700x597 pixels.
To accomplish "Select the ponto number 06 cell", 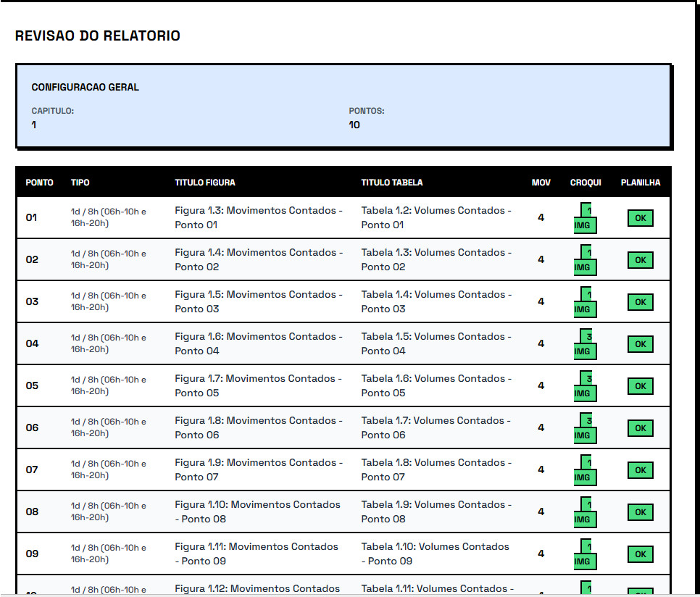I will coord(32,427).
